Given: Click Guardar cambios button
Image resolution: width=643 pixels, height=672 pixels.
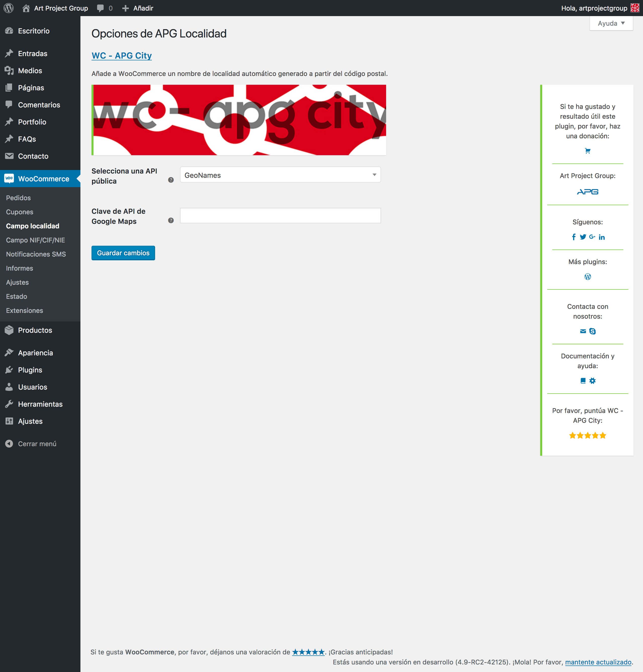Looking at the screenshot, I should point(123,253).
